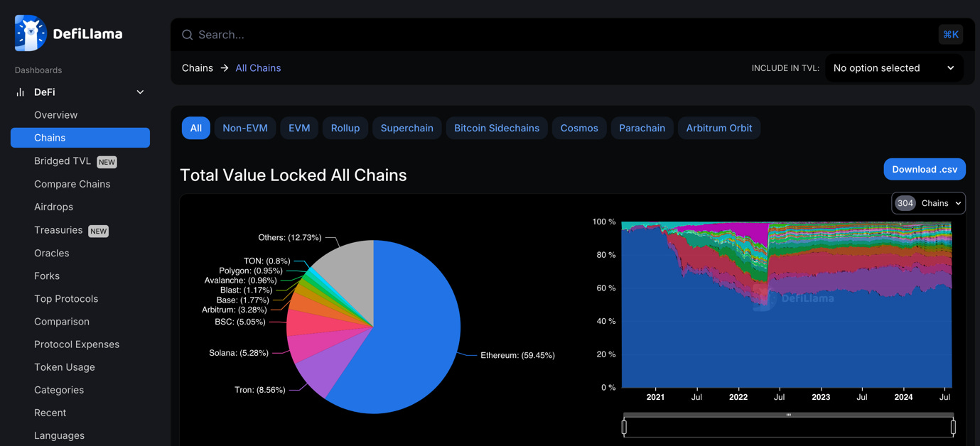Viewport: 980px width, 446px height.
Task: Open Chains in the sidebar
Action: coord(80,138)
